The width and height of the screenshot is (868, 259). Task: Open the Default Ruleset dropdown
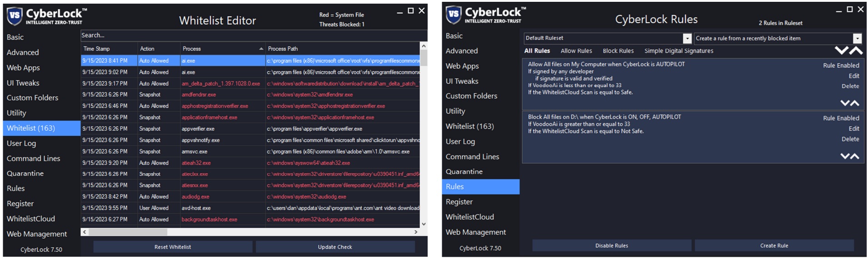687,39
